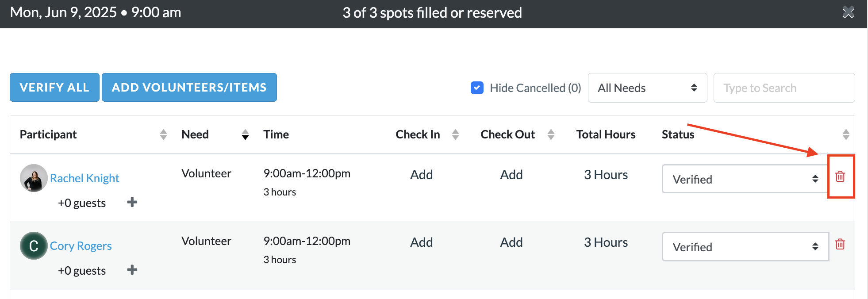
Task: Sort the table by Status column
Action: [846, 134]
